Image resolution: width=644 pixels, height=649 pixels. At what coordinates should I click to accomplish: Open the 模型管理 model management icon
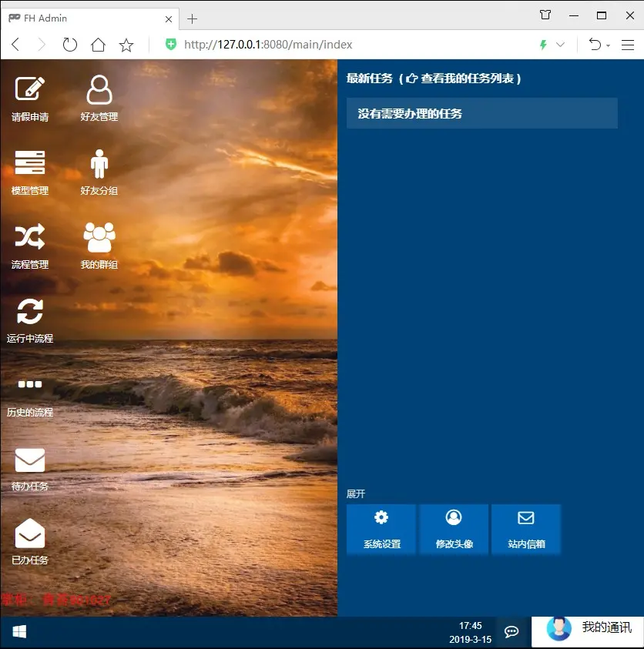30,172
